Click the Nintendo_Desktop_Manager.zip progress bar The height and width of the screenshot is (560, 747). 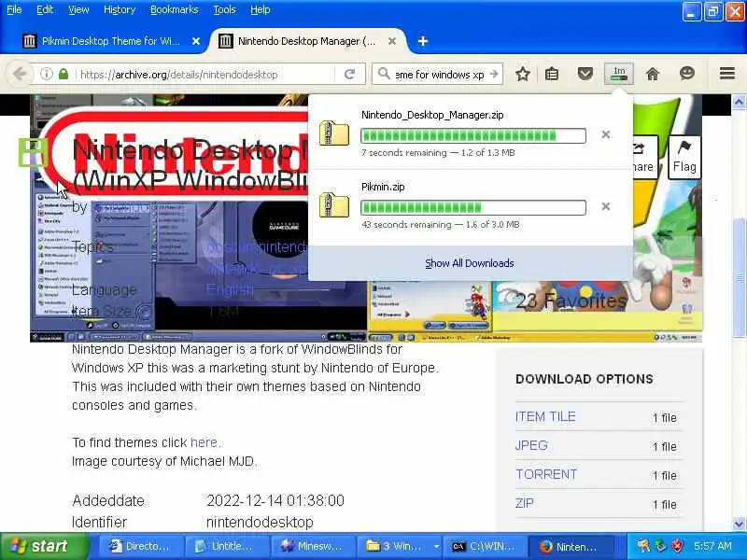(x=473, y=135)
